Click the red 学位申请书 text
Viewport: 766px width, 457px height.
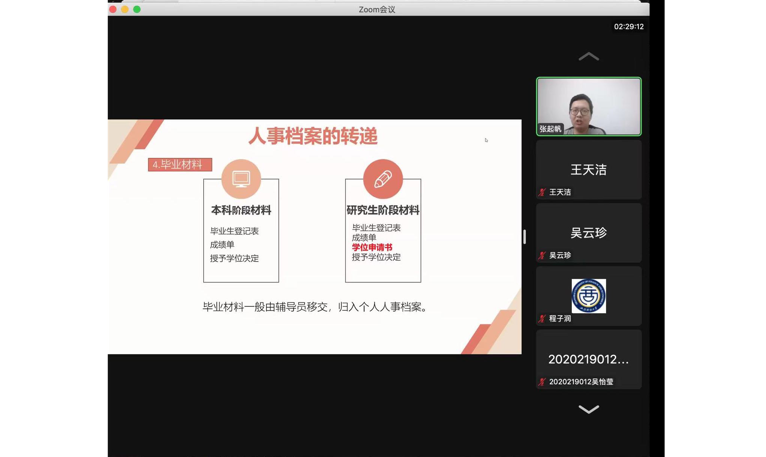click(372, 247)
